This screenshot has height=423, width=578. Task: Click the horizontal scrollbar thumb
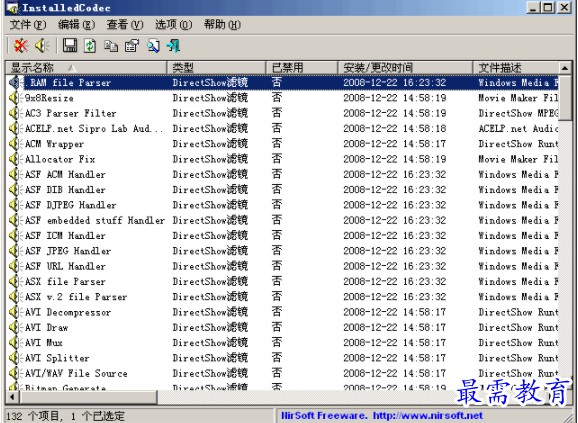(x=88, y=397)
